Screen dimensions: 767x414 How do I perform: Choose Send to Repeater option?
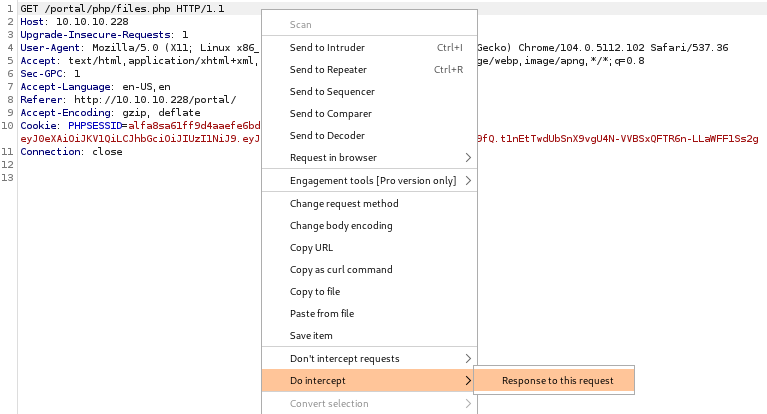(x=328, y=70)
